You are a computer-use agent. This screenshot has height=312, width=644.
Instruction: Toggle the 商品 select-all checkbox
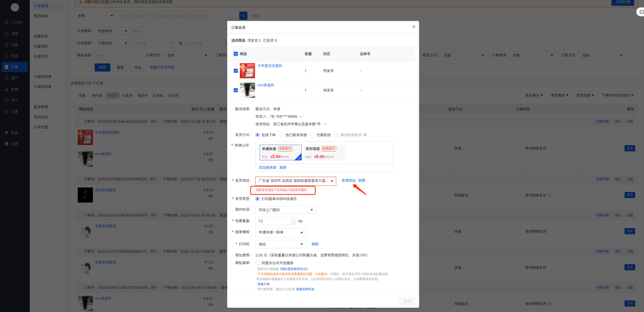(236, 54)
